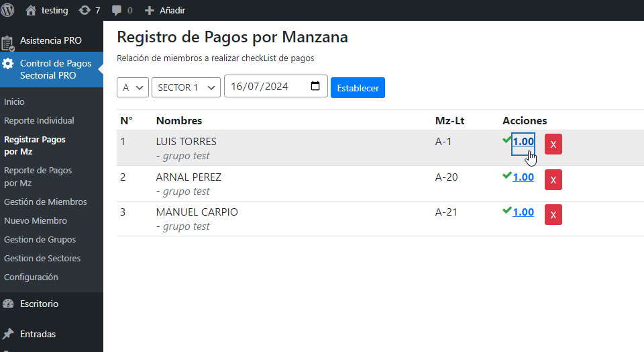Click the Control de Pagos gear icon
Viewport: 644px width, 352px height.
pyautogui.click(x=8, y=63)
